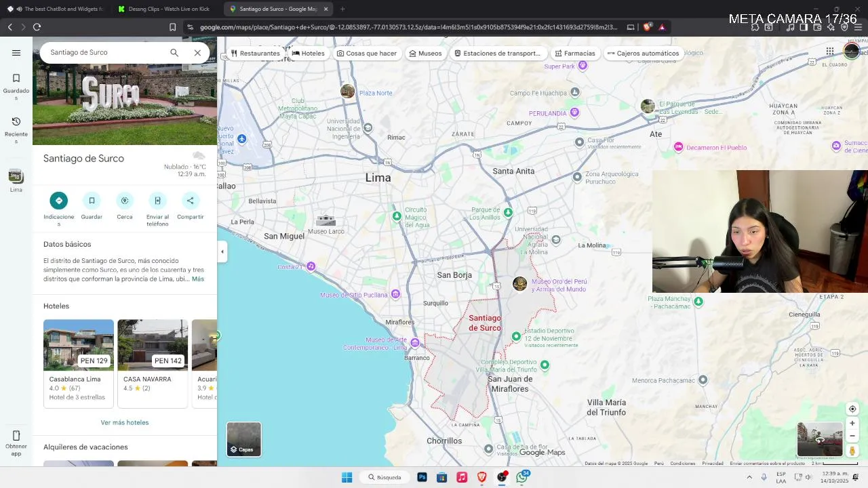Image resolution: width=868 pixels, height=488 pixels.
Task: Click the Condiciones footer link
Action: 682,464
